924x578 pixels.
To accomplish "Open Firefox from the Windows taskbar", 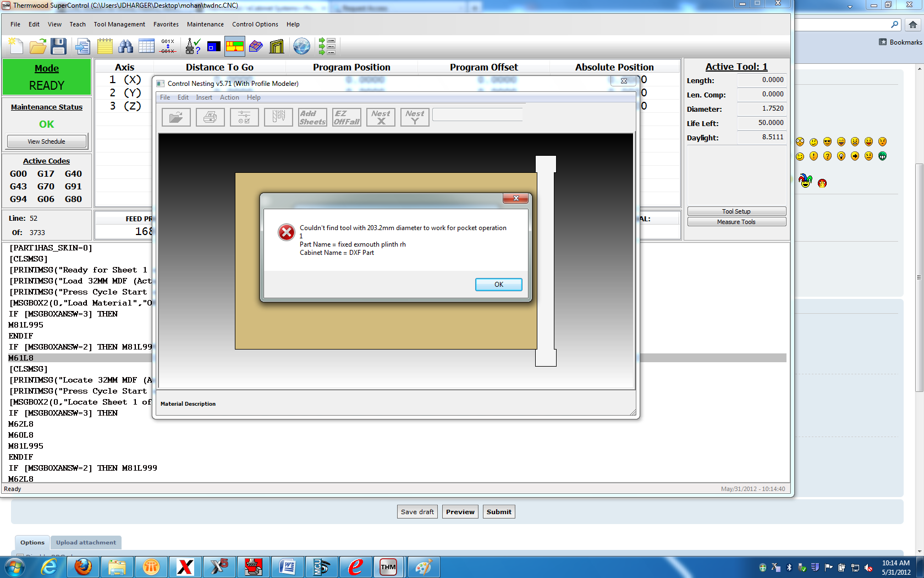I will pyautogui.click(x=83, y=566).
